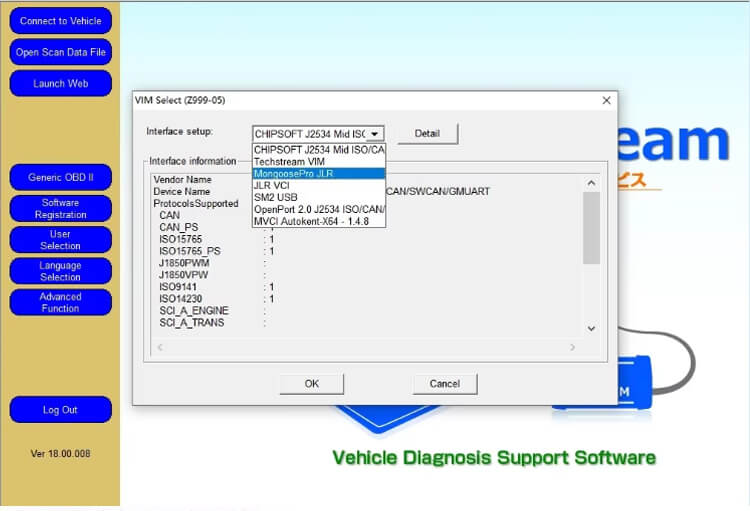This screenshot has height=511, width=750.
Task: Launch Web from the sidebar
Action: coord(60,84)
